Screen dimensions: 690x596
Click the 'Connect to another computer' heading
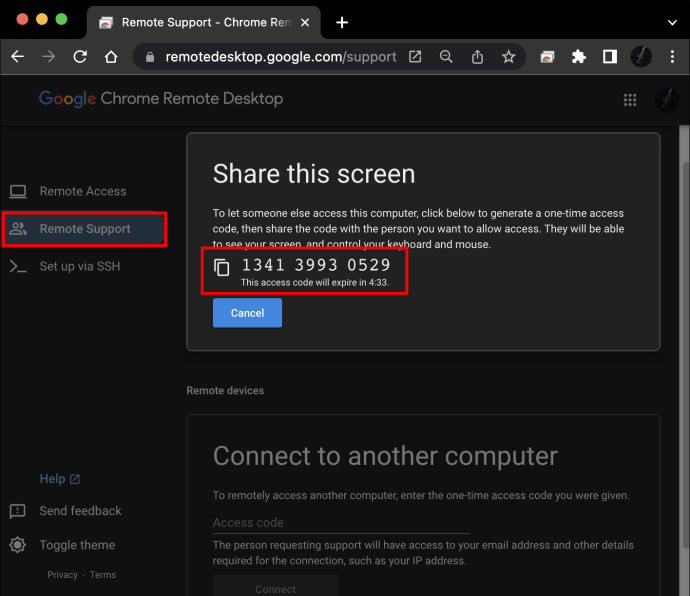pyautogui.click(x=385, y=456)
